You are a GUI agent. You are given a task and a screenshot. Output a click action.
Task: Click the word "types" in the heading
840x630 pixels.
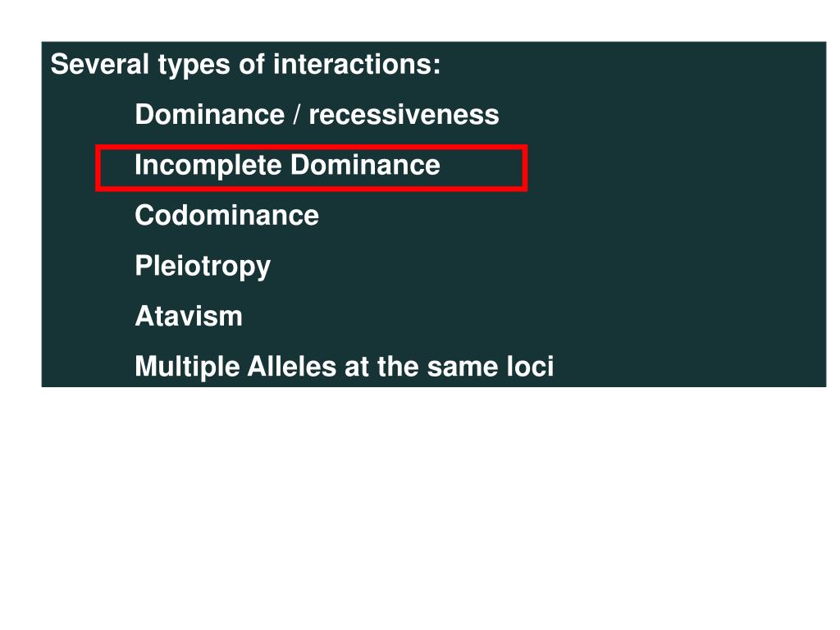(x=194, y=66)
